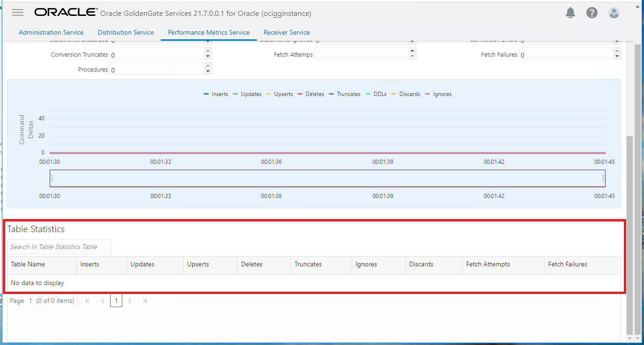Switch to Distribution Service tab
The height and width of the screenshot is (345, 644).
pos(126,32)
